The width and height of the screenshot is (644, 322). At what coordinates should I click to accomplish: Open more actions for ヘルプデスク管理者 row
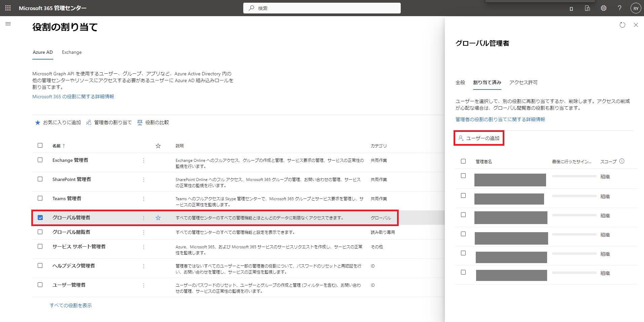click(x=144, y=266)
